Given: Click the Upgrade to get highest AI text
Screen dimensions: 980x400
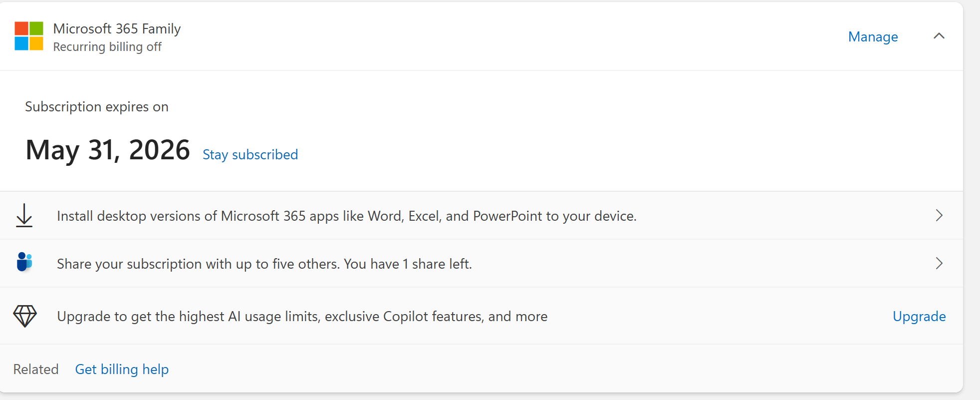Looking at the screenshot, I should click(x=302, y=316).
